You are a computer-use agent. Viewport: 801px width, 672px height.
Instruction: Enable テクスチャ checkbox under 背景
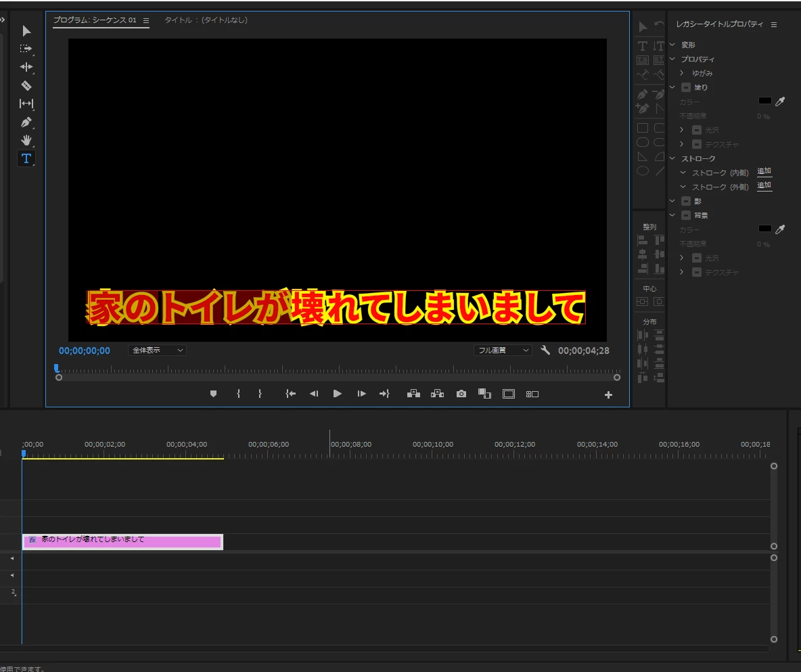pos(697,272)
